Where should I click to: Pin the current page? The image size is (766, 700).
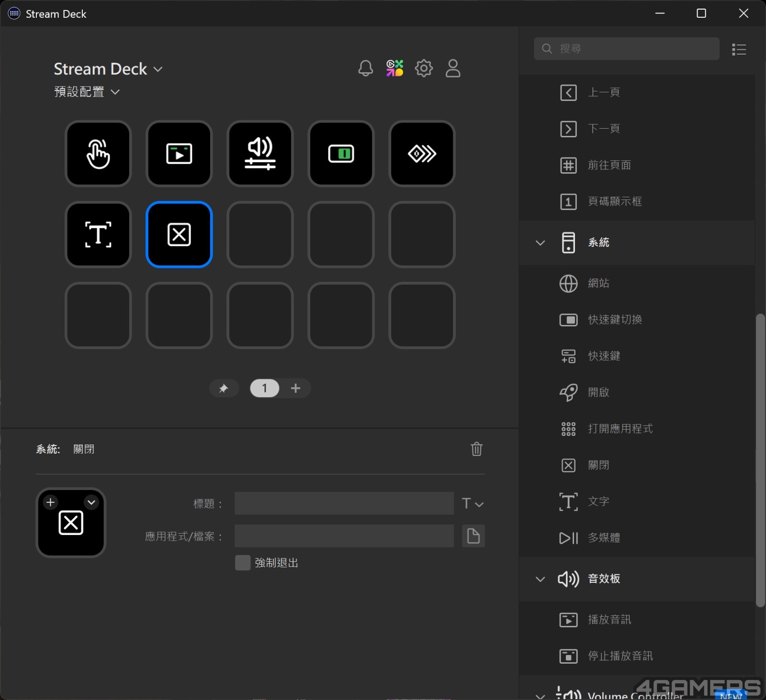[224, 388]
